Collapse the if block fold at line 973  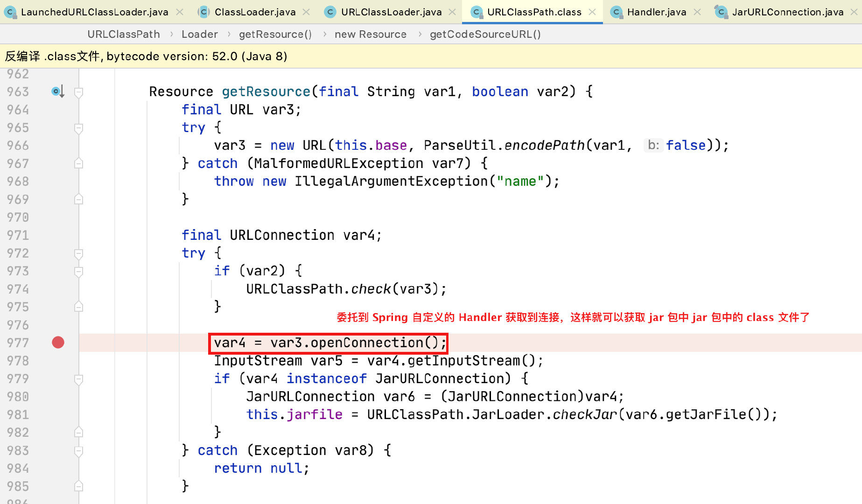79,272
